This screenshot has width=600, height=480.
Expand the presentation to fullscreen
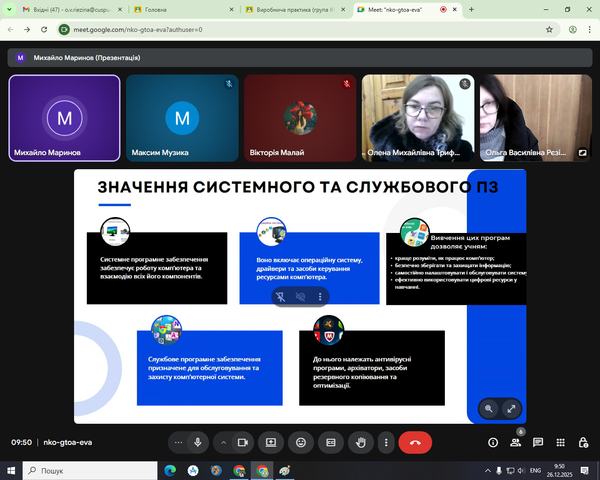(511, 408)
